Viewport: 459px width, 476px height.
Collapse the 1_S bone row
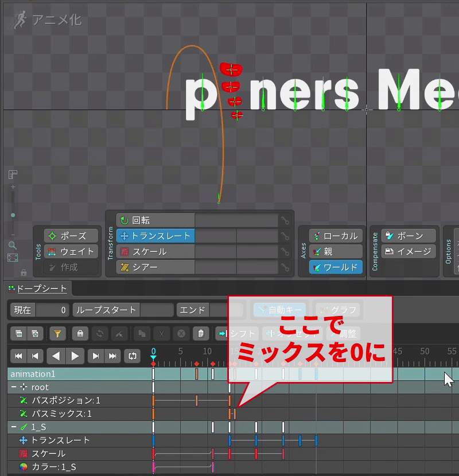pos(14,427)
